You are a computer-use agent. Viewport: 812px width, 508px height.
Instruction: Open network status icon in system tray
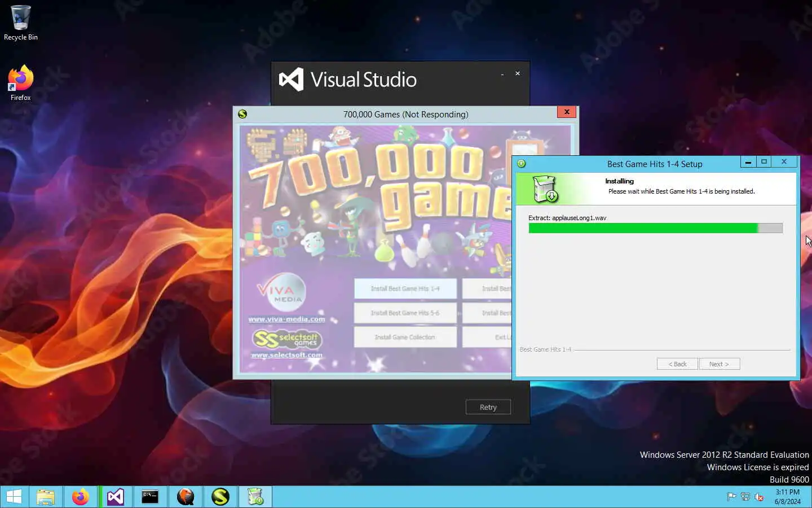tap(745, 497)
